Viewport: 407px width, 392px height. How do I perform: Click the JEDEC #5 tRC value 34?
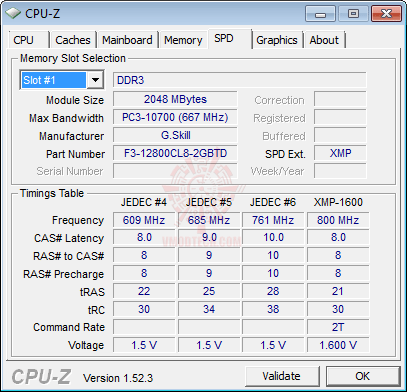pyautogui.click(x=209, y=309)
